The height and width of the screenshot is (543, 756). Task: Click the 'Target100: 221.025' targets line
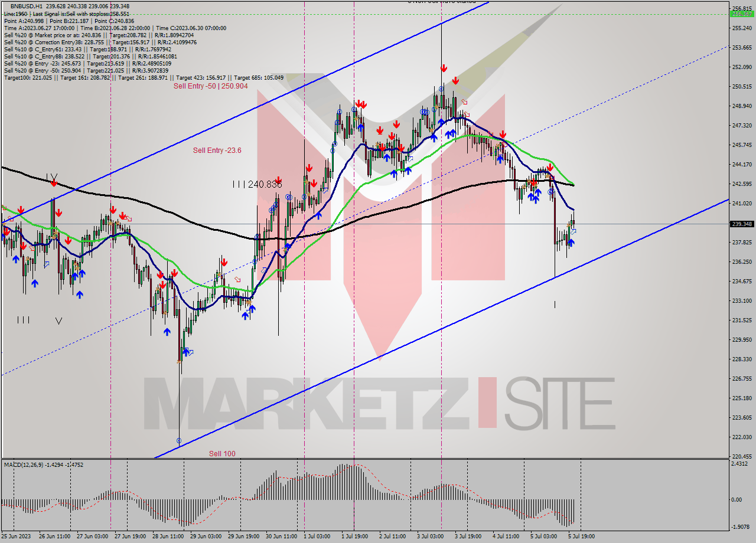click(x=144, y=77)
